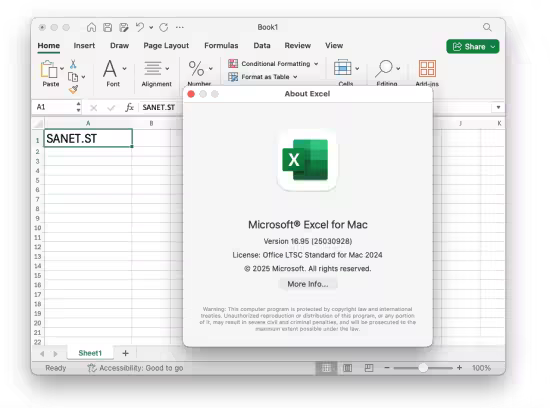Click the 100% zoom level
The image size is (550, 408).
coord(481,368)
